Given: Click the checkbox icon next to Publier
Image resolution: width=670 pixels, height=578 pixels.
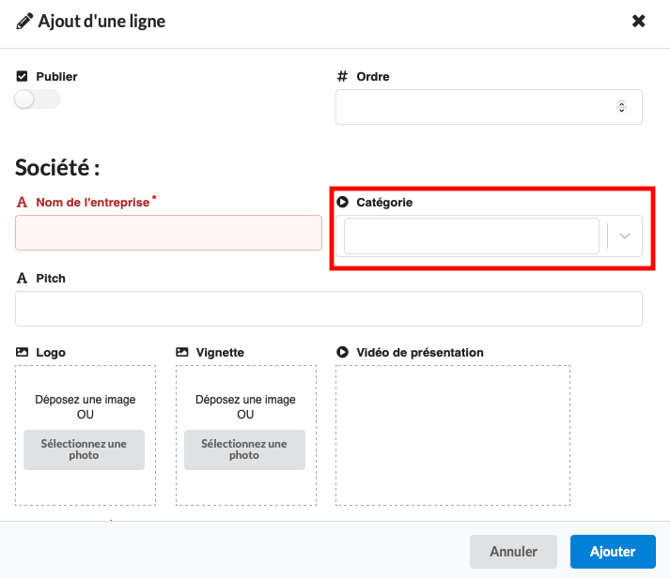Looking at the screenshot, I should (22, 77).
